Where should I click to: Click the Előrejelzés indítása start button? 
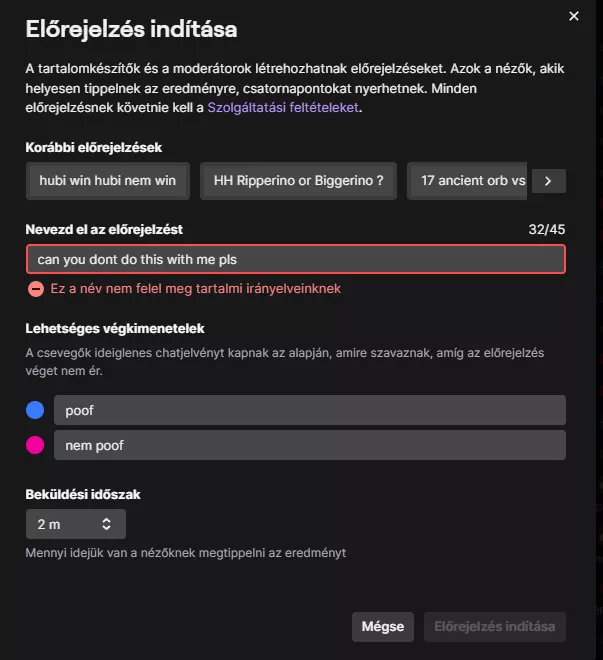point(494,627)
